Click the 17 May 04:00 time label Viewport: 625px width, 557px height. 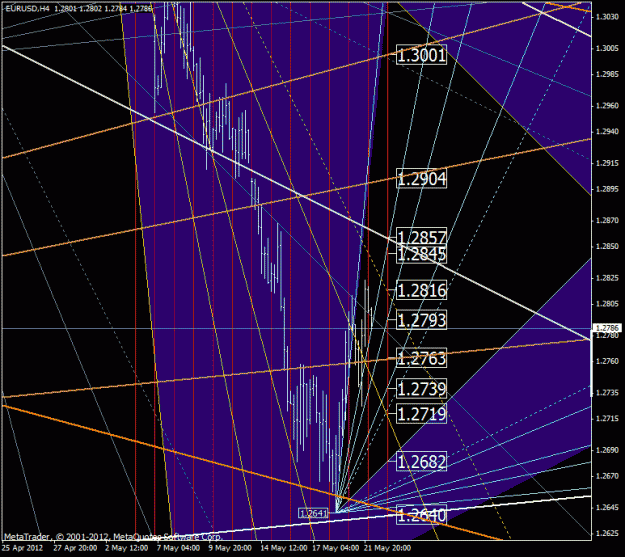(x=336, y=548)
